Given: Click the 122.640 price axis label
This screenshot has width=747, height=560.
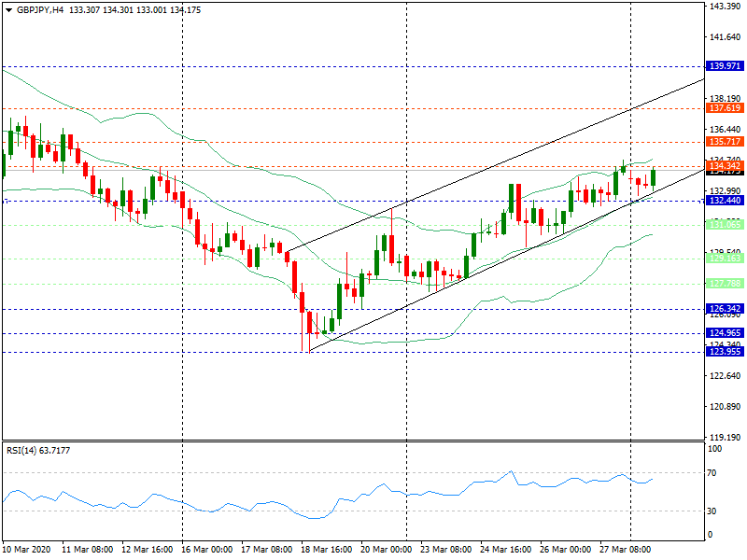Looking at the screenshot, I should coord(726,376).
